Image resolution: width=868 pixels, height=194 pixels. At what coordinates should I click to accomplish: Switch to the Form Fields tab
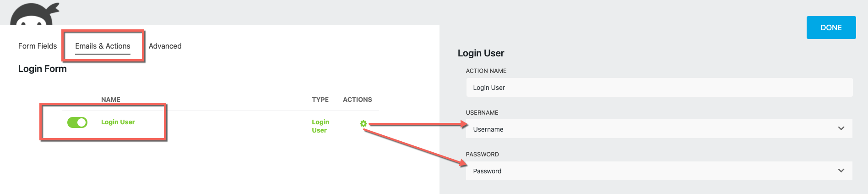coord(38,46)
